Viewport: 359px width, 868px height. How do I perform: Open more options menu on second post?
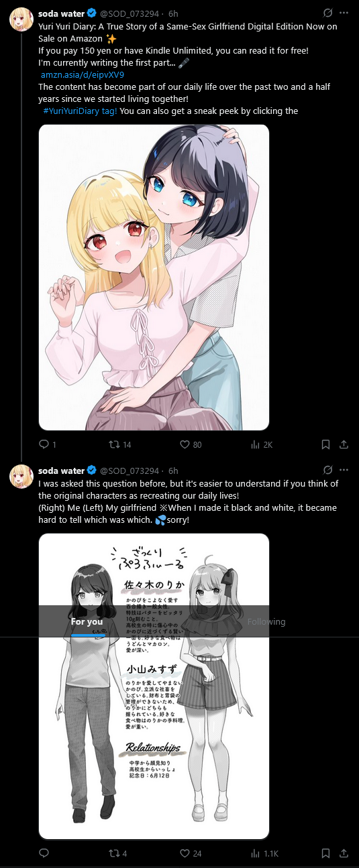[344, 470]
